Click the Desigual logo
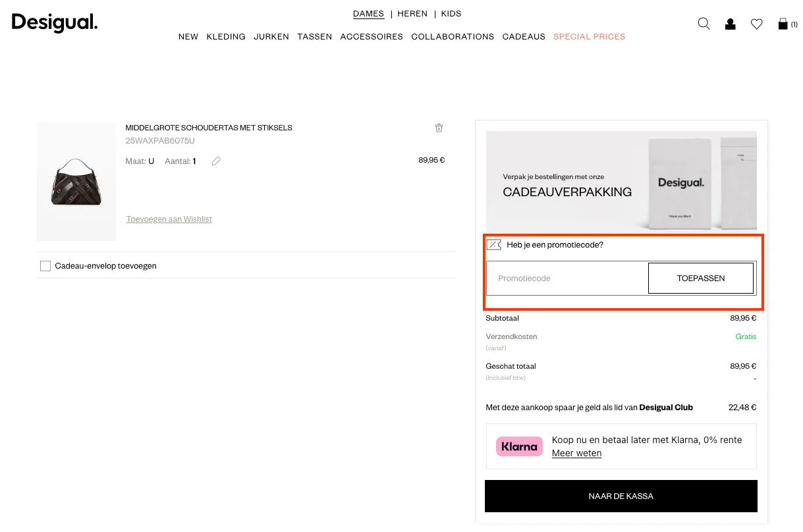Viewport: 803px width, 532px height. coord(55,23)
